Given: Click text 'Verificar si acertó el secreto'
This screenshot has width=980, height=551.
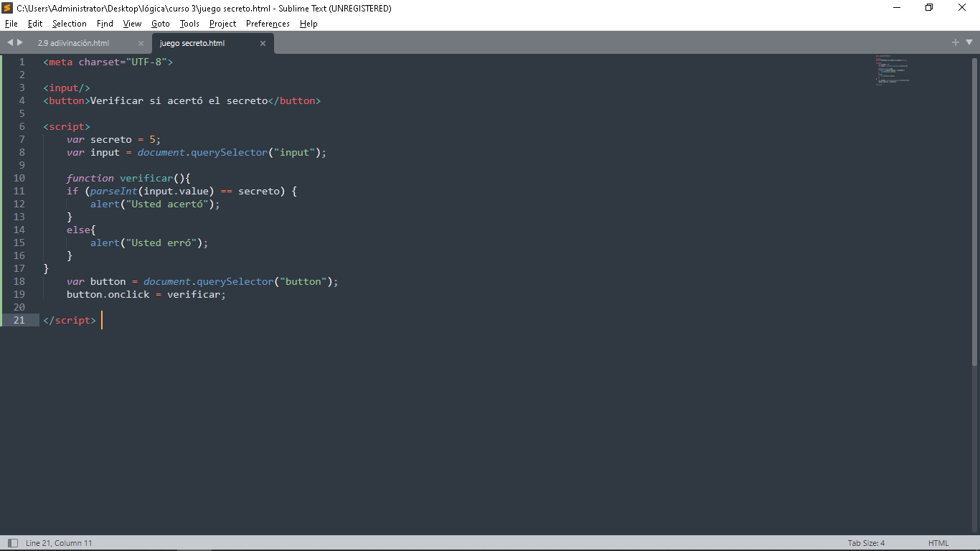Looking at the screenshot, I should pos(179,100).
